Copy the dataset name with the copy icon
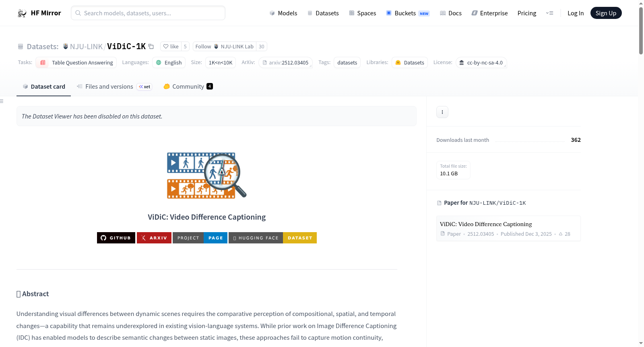 151,46
